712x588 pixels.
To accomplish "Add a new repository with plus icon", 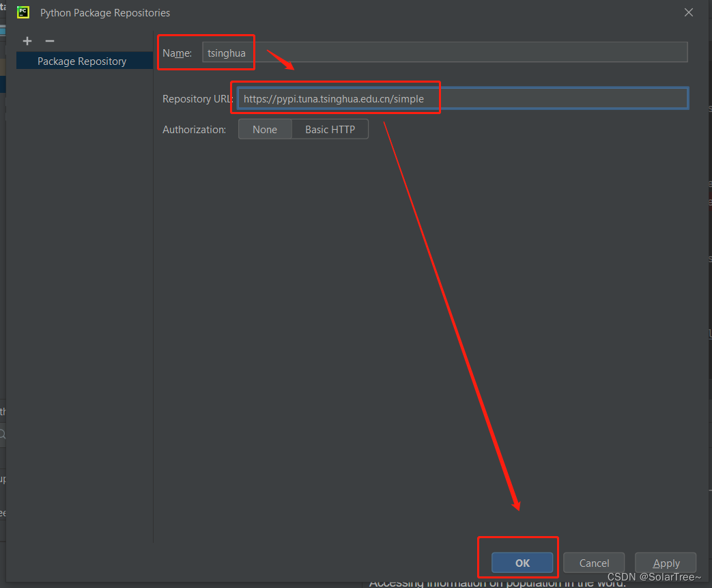I will [x=27, y=42].
